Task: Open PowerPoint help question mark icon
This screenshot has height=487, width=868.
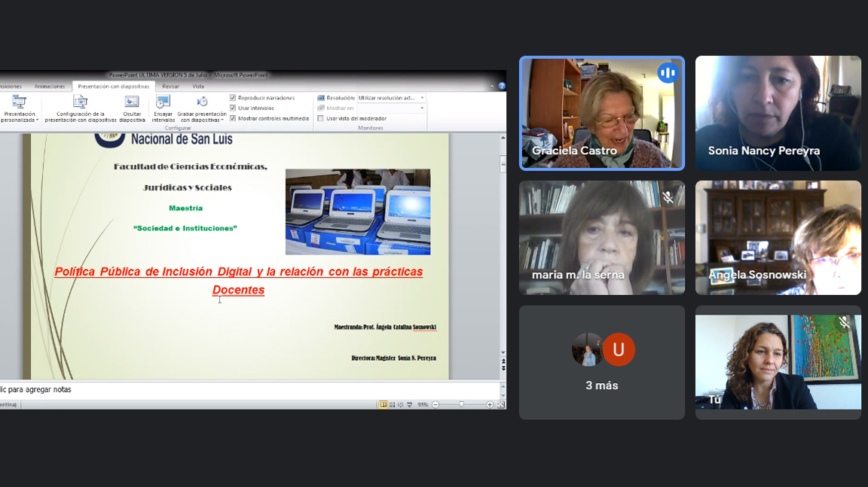Action: pos(502,86)
